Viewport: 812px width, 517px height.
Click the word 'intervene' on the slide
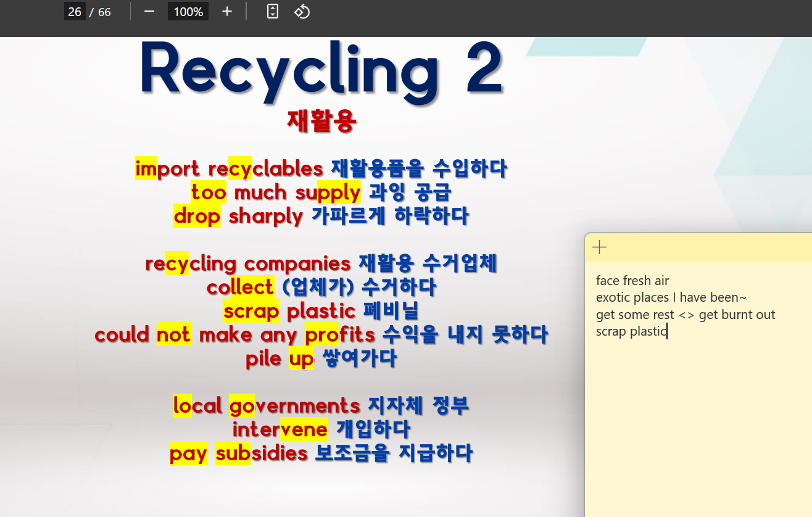[280, 428]
